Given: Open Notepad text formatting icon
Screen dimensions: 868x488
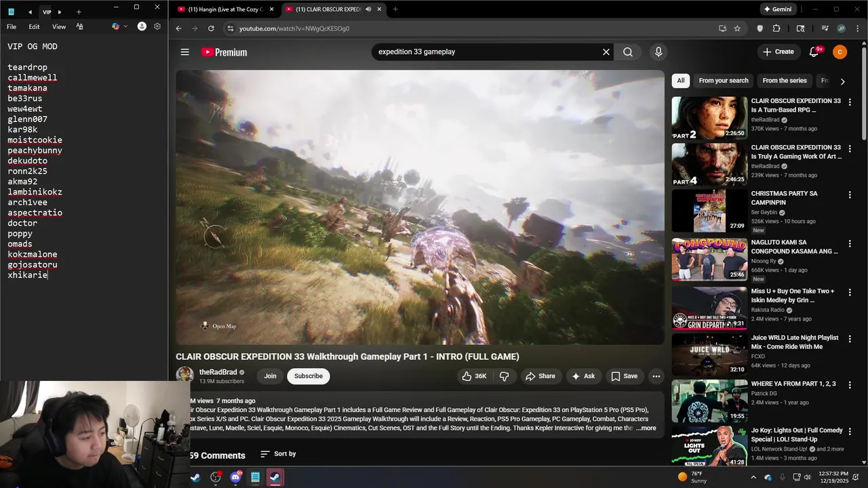Looking at the screenshot, I should coord(79,26).
